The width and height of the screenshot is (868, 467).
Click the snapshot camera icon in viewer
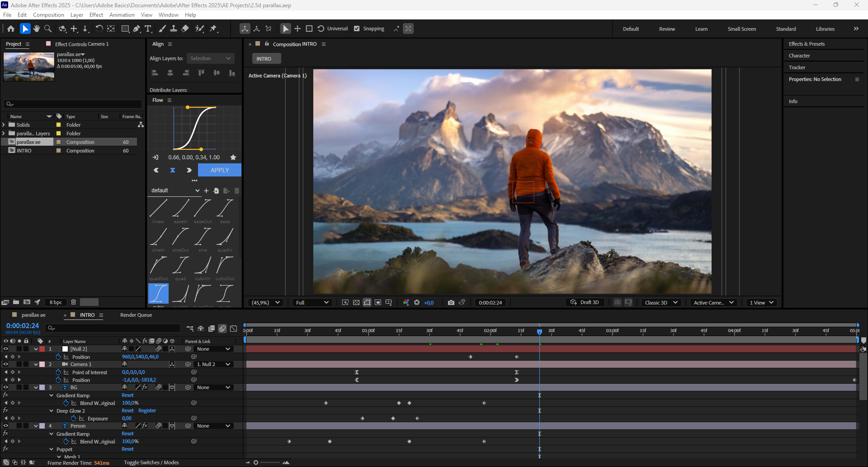[x=451, y=302]
